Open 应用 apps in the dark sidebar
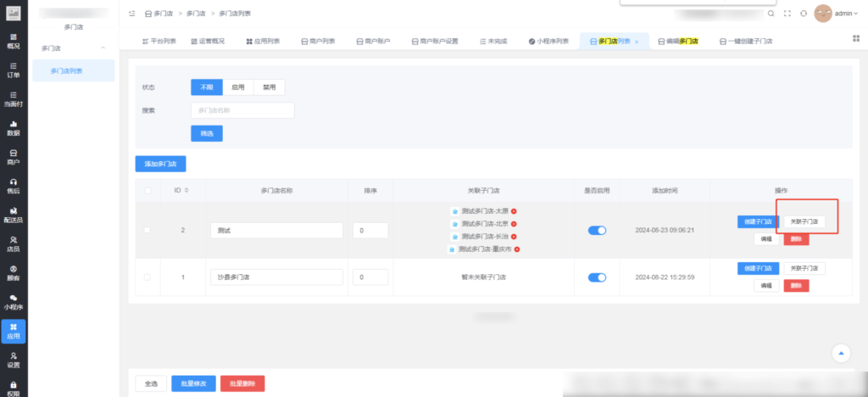The image size is (868, 397). (14, 331)
